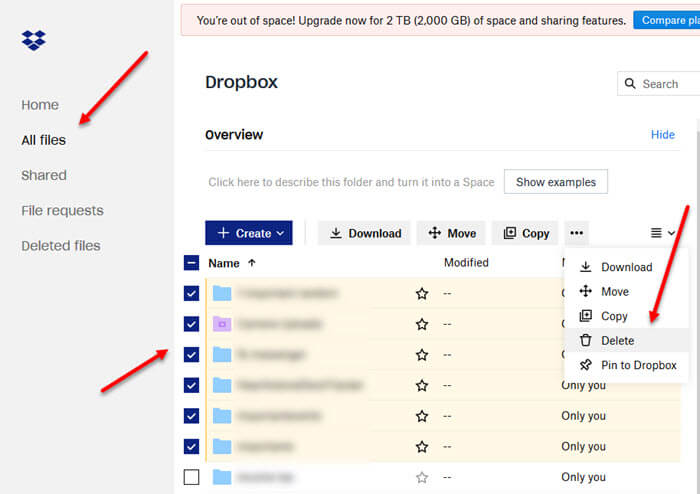The image size is (700, 494).
Task: Click the three-dots more actions button
Action: pos(576,233)
